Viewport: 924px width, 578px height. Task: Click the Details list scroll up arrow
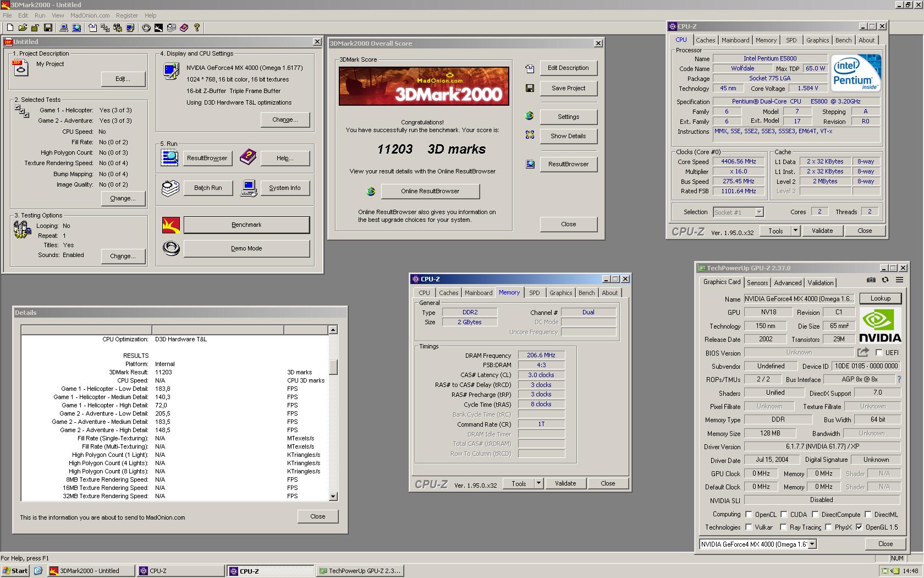click(x=333, y=330)
